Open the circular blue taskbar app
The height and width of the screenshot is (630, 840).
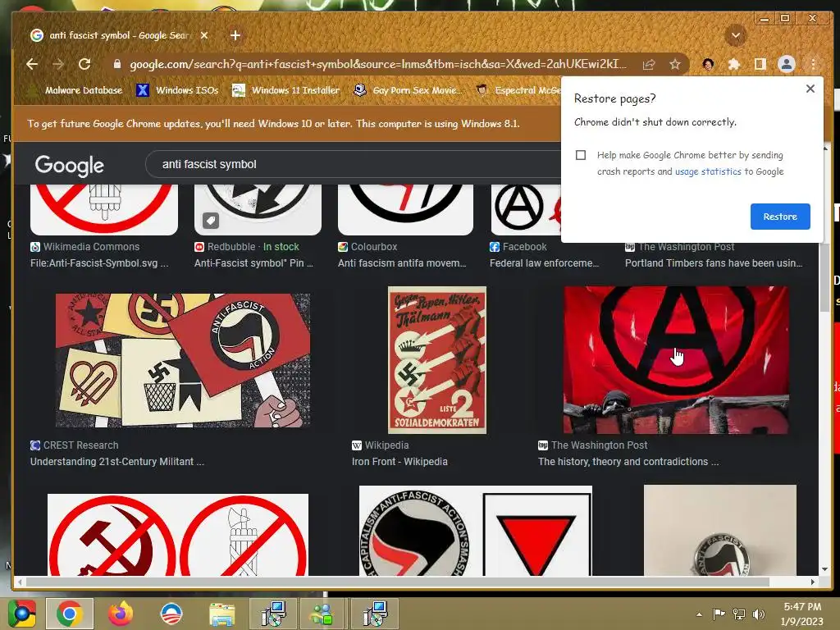coord(171,614)
